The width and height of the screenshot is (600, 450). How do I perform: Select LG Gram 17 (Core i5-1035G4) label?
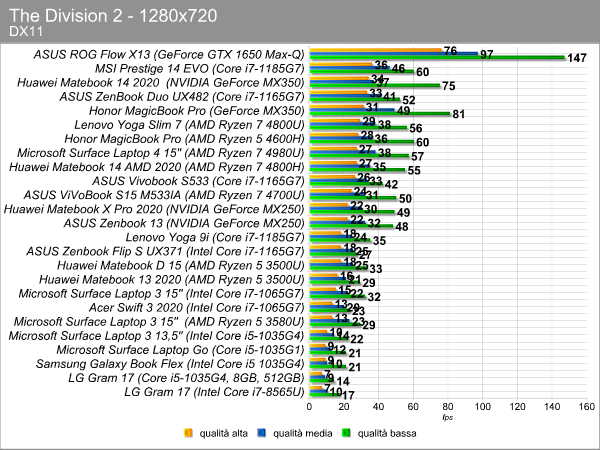[x=186, y=378]
